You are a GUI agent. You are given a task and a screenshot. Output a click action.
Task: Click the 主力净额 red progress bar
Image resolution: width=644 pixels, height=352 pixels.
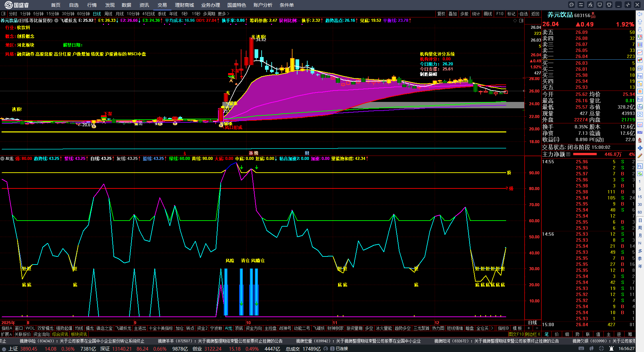[585, 155]
